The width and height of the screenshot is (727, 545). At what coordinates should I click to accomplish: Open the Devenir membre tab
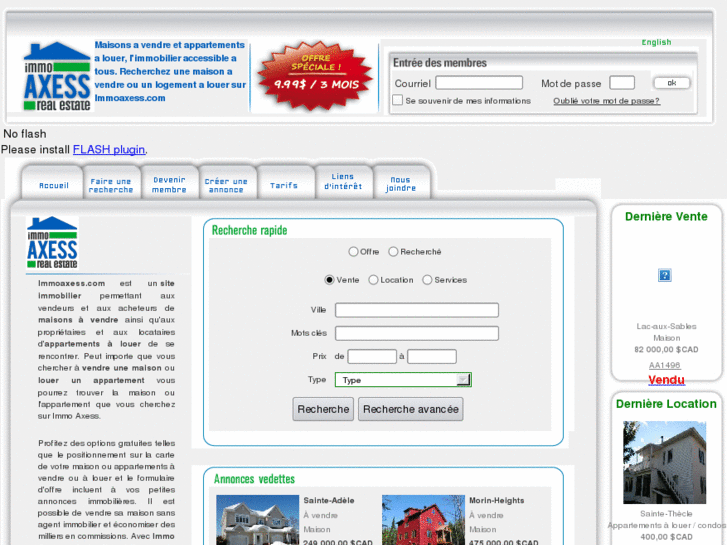[x=169, y=185]
